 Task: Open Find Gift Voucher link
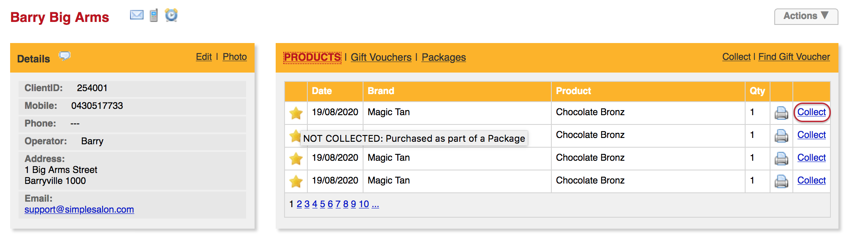pyautogui.click(x=794, y=57)
